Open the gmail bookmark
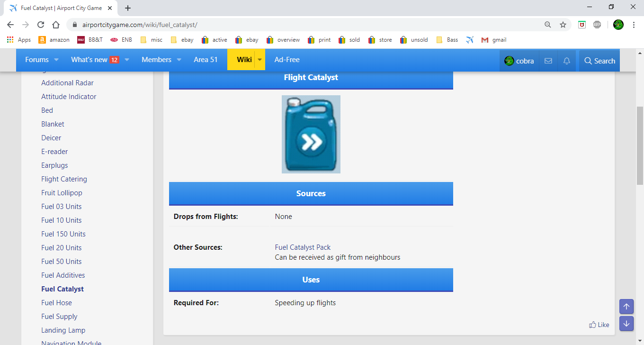Image resolution: width=644 pixels, height=345 pixels. (494, 40)
